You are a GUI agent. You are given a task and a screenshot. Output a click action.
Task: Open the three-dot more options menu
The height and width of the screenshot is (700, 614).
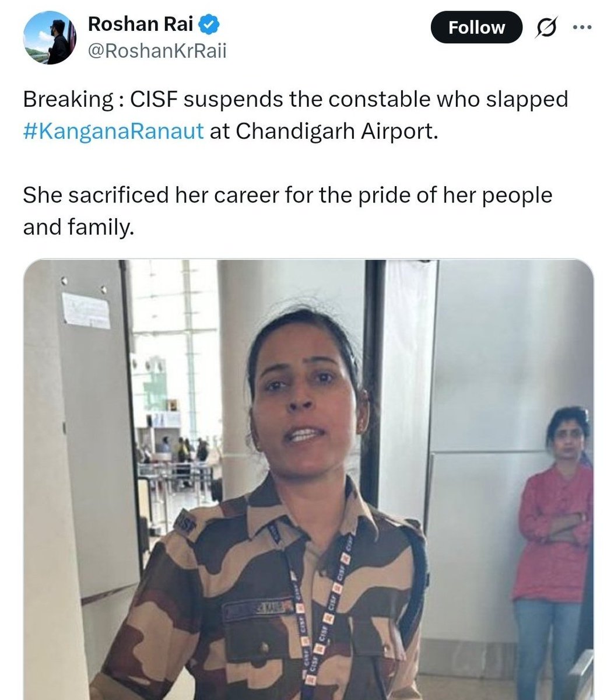pyautogui.click(x=583, y=27)
